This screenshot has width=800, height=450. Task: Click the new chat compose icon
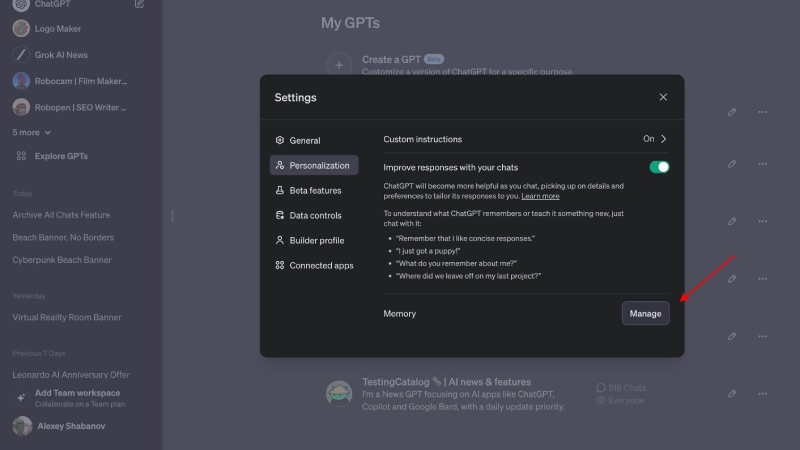point(139,4)
